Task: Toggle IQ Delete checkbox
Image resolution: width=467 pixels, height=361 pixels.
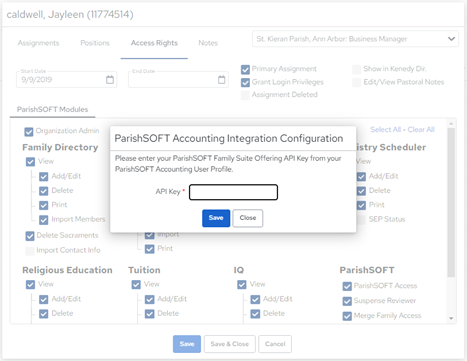Action: coord(255,314)
